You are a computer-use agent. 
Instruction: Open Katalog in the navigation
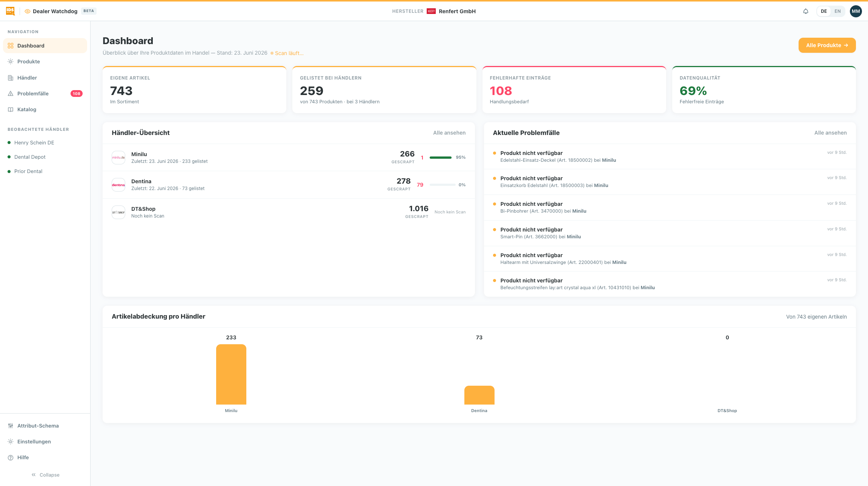coord(45,109)
